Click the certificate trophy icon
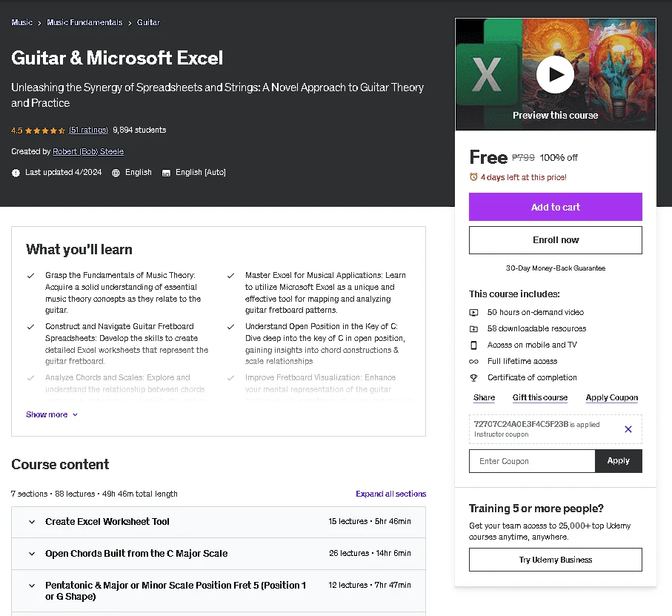The height and width of the screenshot is (616, 672). coord(473,377)
